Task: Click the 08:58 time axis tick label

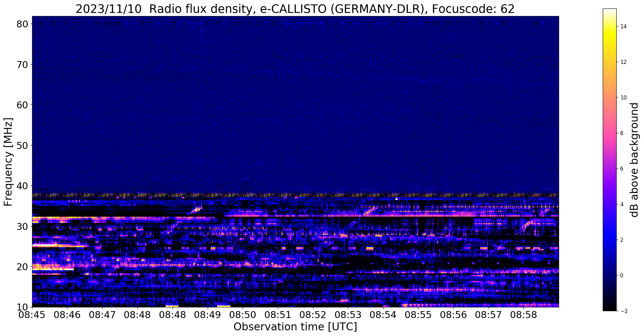Action: 524,315
